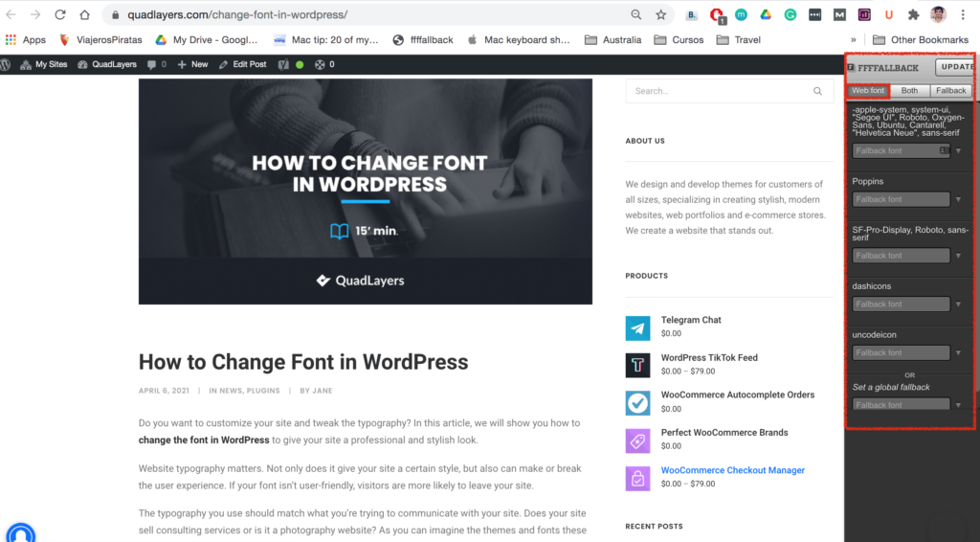Click the browser forward arrow
This screenshot has height=542, width=980.
coord(35,14)
